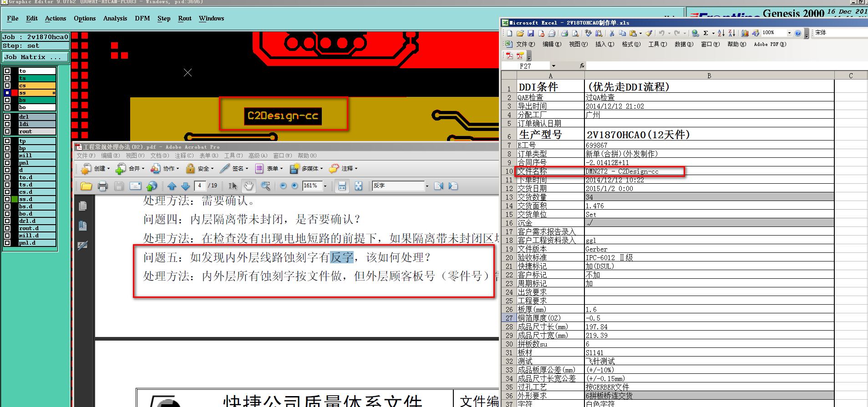868x407 pixels.
Task: Click Acrobat page number input field
Action: tap(200, 186)
